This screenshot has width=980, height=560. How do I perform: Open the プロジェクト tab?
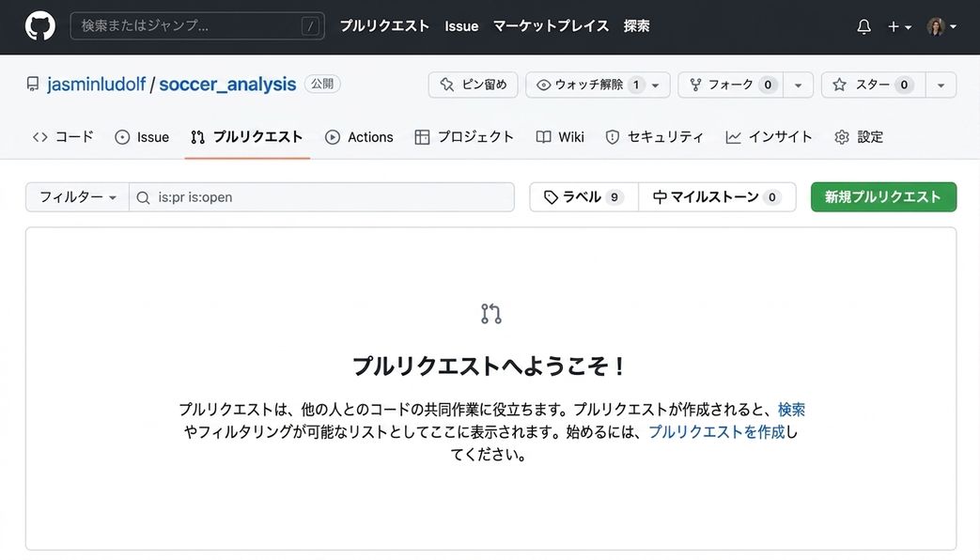pyautogui.click(x=464, y=137)
